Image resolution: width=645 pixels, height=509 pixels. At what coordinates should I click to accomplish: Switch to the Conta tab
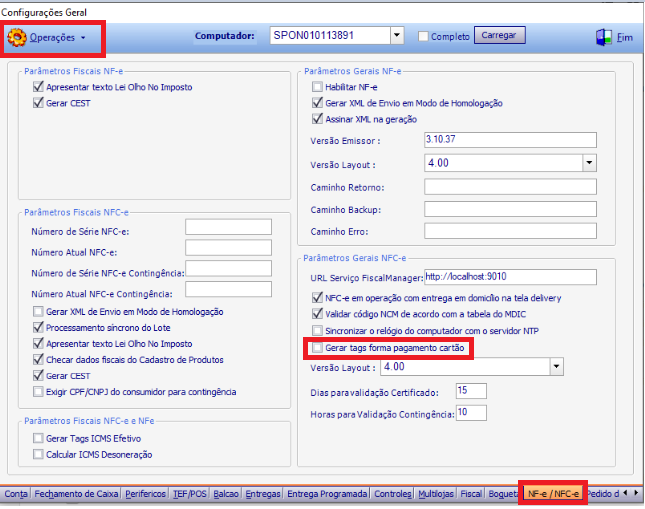[16, 493]
